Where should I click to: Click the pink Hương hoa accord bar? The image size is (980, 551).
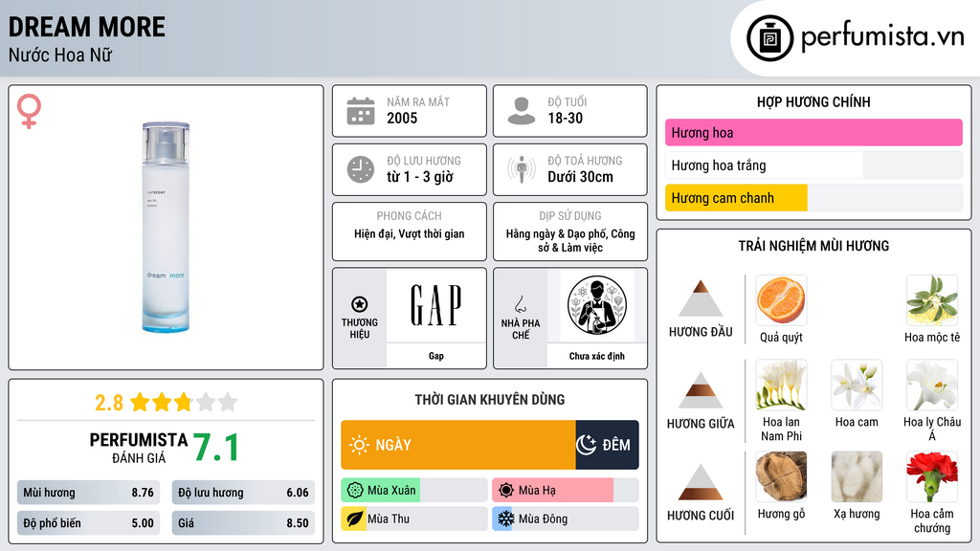coord(813,132)
